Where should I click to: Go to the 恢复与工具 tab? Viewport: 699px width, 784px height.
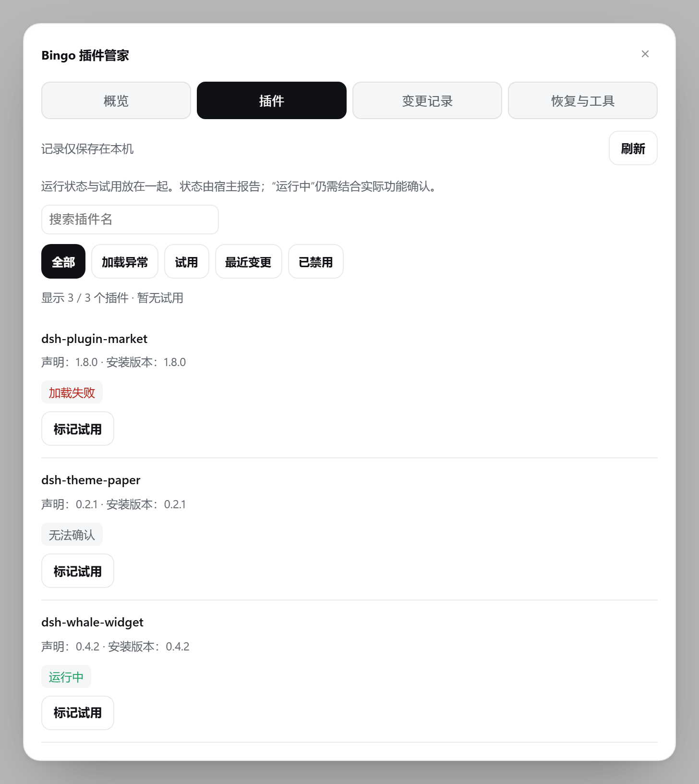point(583,100)
